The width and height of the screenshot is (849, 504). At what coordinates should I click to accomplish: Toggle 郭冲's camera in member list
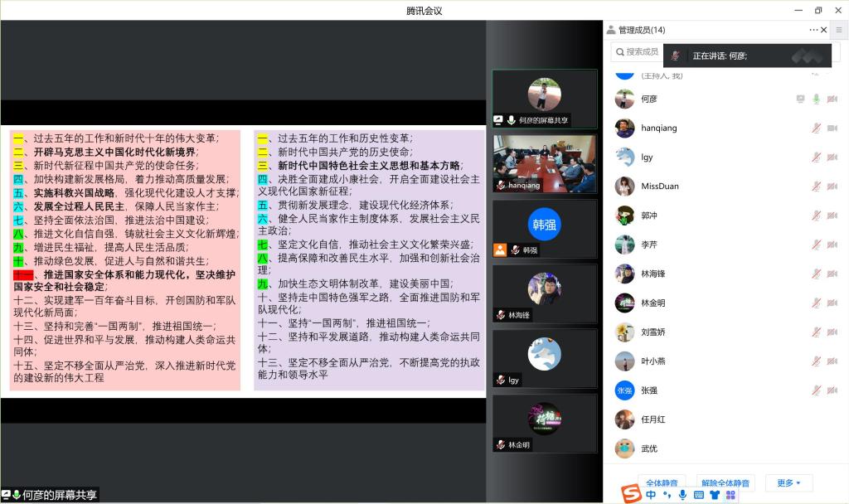[832, 216]
